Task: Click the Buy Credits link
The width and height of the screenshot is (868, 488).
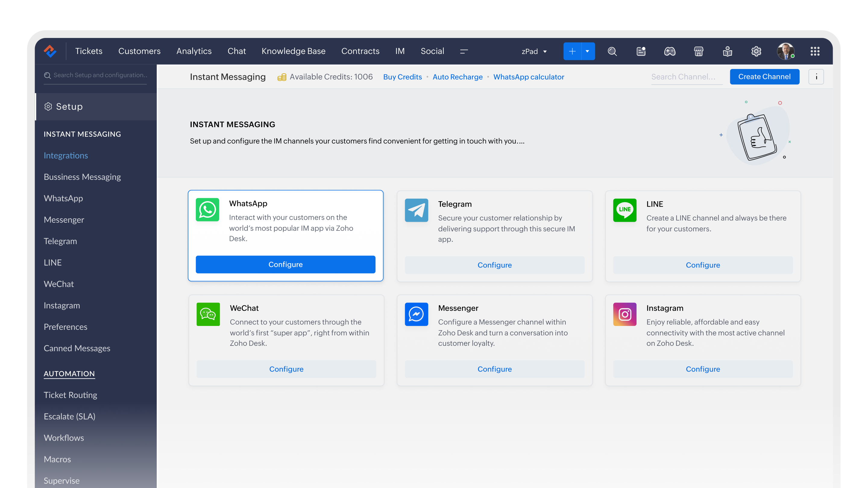Action: click(402, 77)
